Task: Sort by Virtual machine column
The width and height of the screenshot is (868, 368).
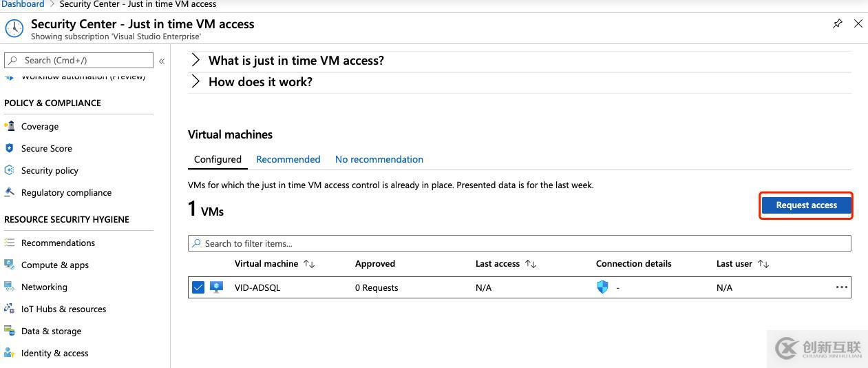Action: [x=309, y=264]
